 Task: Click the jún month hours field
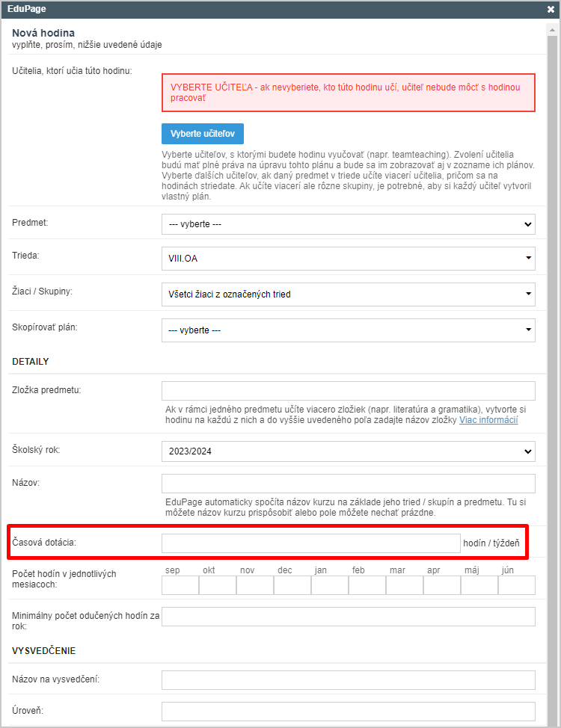tap(516, 585)
